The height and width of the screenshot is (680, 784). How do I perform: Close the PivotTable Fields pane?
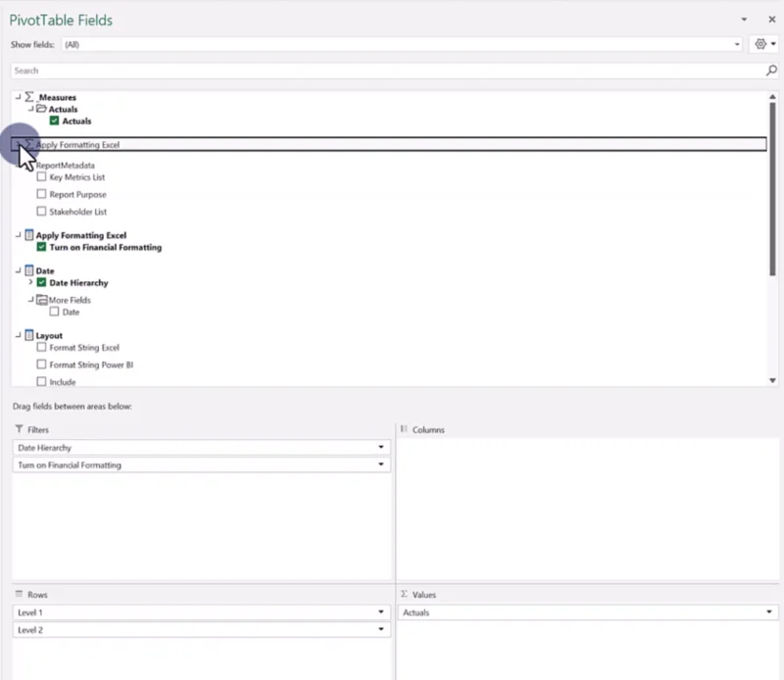coord(772,20)
